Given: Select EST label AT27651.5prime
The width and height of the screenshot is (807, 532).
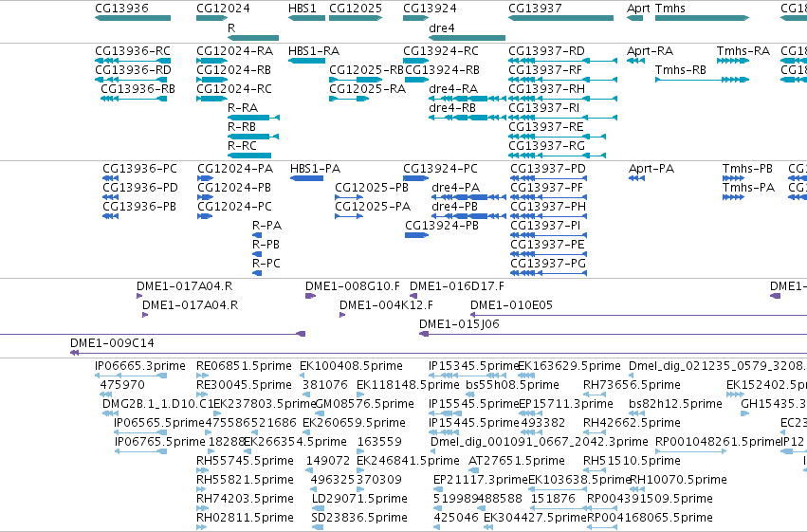Looking at the screenshot, I should (517, 461).
